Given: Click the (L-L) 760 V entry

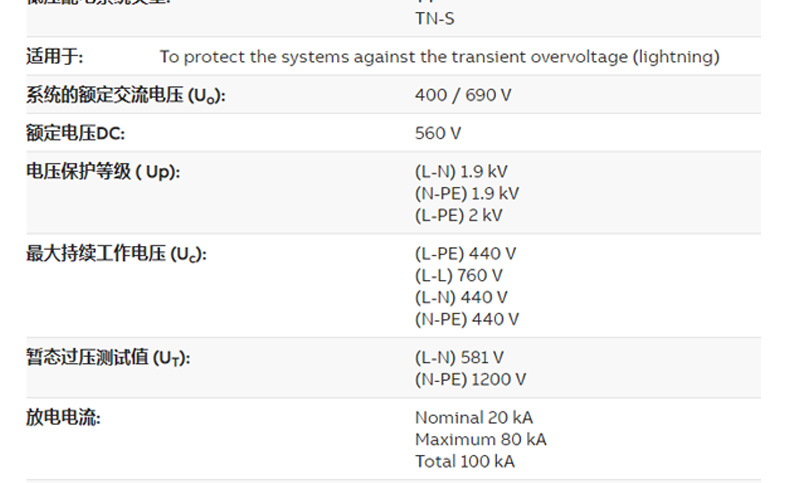Looking at the screenshot, I should 459,276.
